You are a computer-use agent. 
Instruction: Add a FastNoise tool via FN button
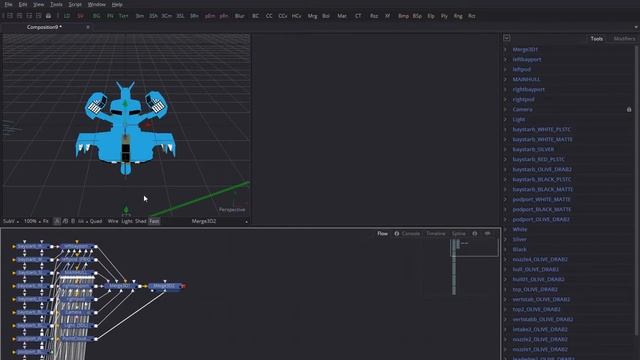tap(110, 16)
